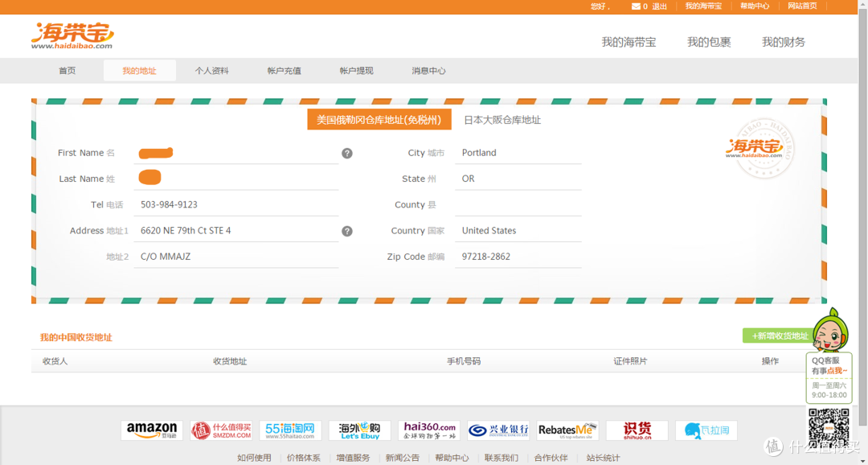Select the 美国俄勒冈仓库地址 tab
The height and width of the screenshot is (465, 868).
379,120
